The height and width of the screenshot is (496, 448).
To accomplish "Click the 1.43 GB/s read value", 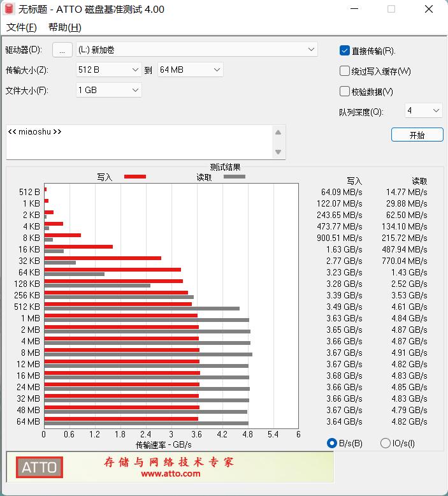I will tap(409, 272).
